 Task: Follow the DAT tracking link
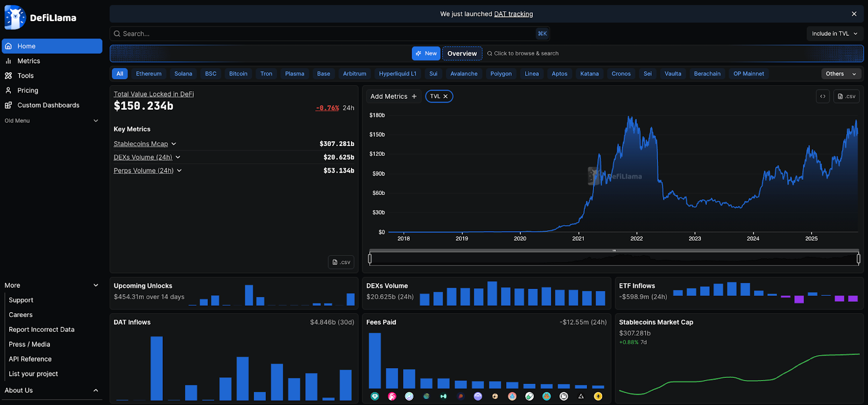point(513,14)
